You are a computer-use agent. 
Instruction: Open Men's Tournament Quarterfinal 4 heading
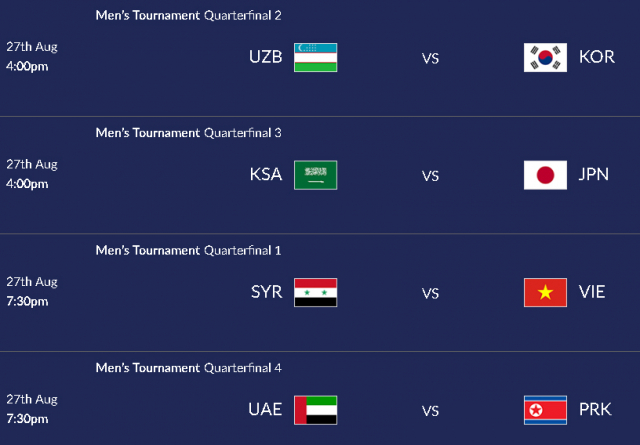[189, 368]
